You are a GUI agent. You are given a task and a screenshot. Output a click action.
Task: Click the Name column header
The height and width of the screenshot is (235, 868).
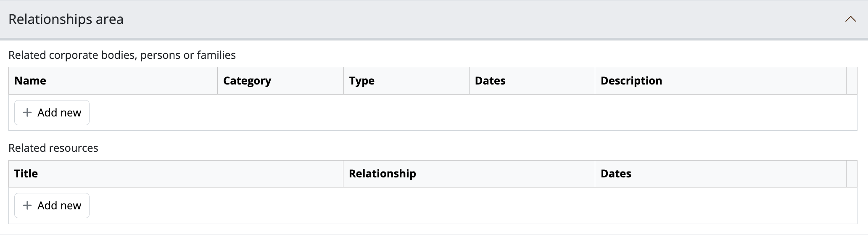[30, 81]
